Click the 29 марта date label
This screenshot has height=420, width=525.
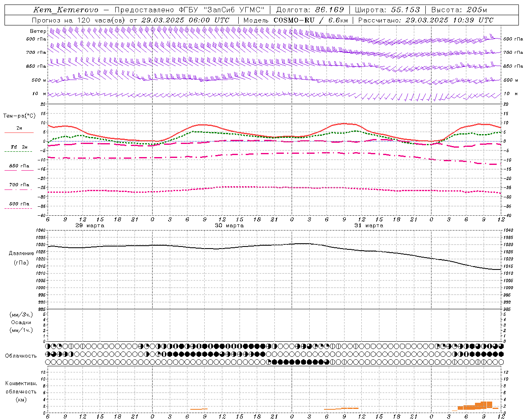pos(90,226)
